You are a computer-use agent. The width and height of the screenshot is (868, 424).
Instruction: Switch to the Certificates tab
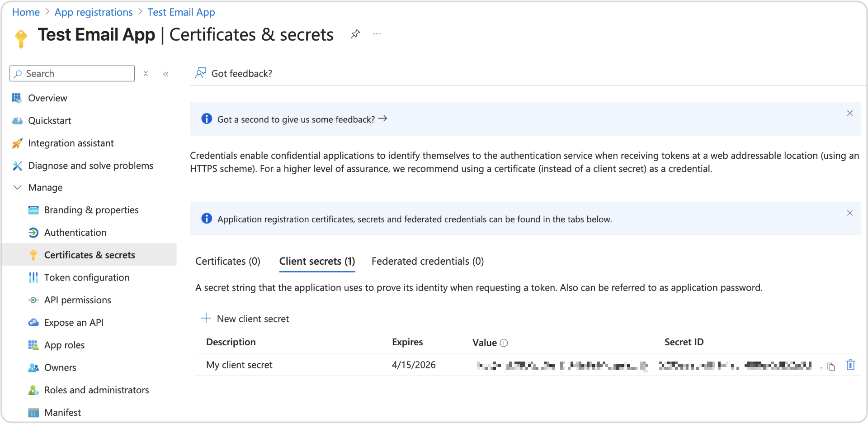[x=227, y=261]
